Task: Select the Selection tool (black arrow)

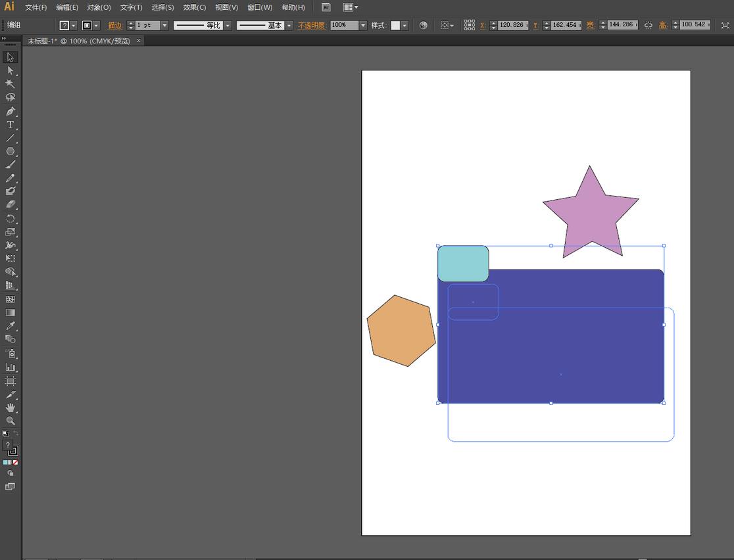Action: tap(11, 57)
